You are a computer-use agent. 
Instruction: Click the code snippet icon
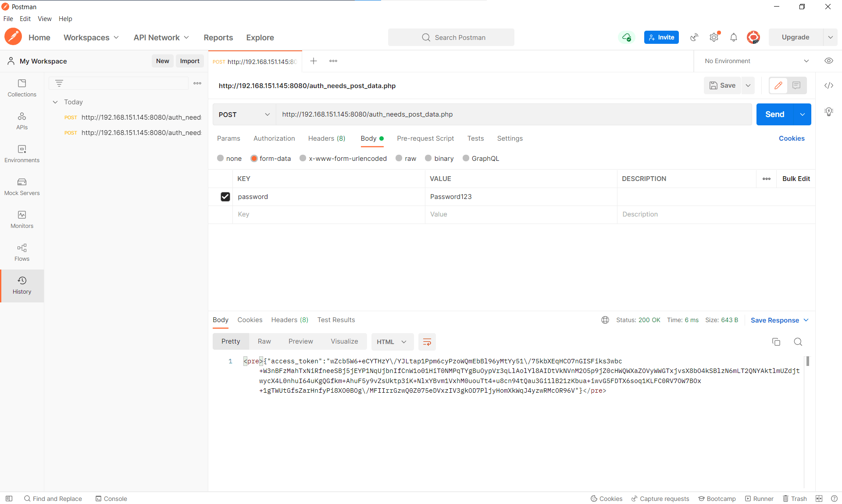point(828,85)
